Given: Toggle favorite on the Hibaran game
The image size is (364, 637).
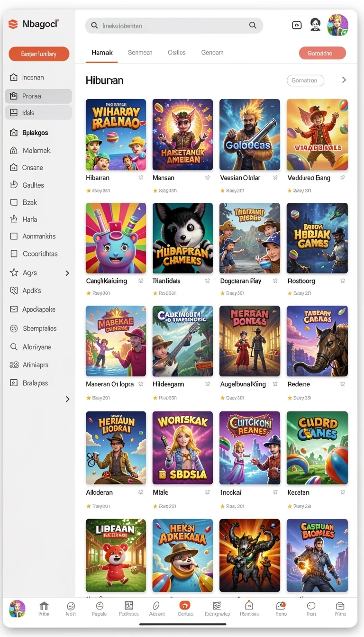Looking at the screenshot, I should (x=141, y=178).
